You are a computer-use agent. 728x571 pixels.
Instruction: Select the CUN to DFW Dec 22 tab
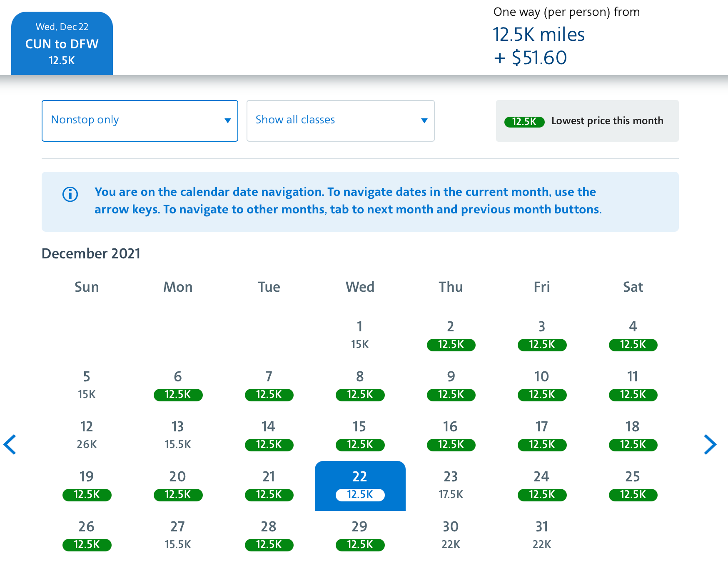click(62, 43)
